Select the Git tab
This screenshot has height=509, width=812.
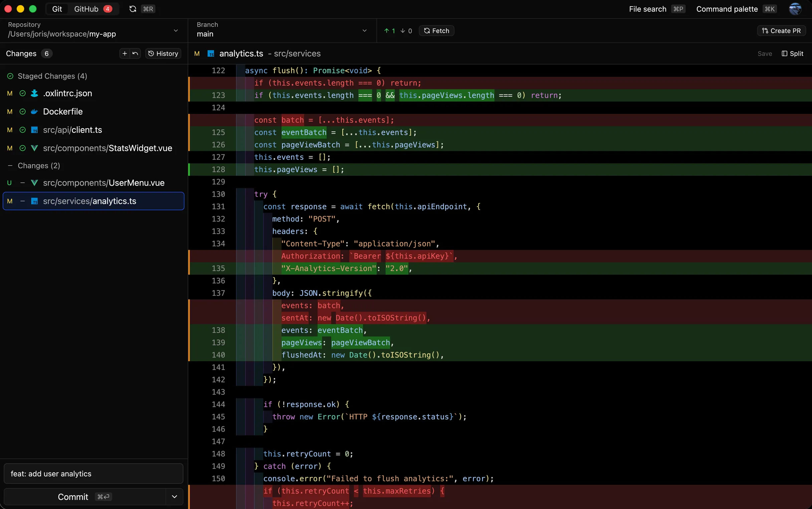tap(56, 9)
